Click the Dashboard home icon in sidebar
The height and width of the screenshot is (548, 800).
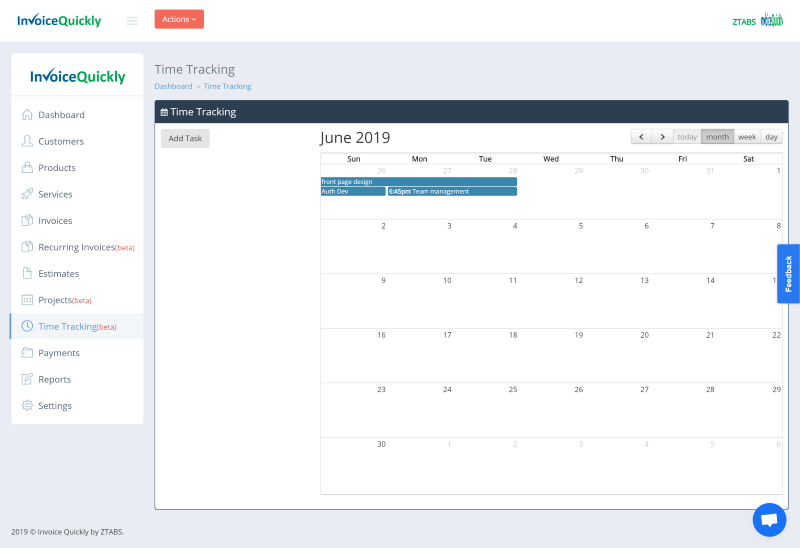pos(27,115)
